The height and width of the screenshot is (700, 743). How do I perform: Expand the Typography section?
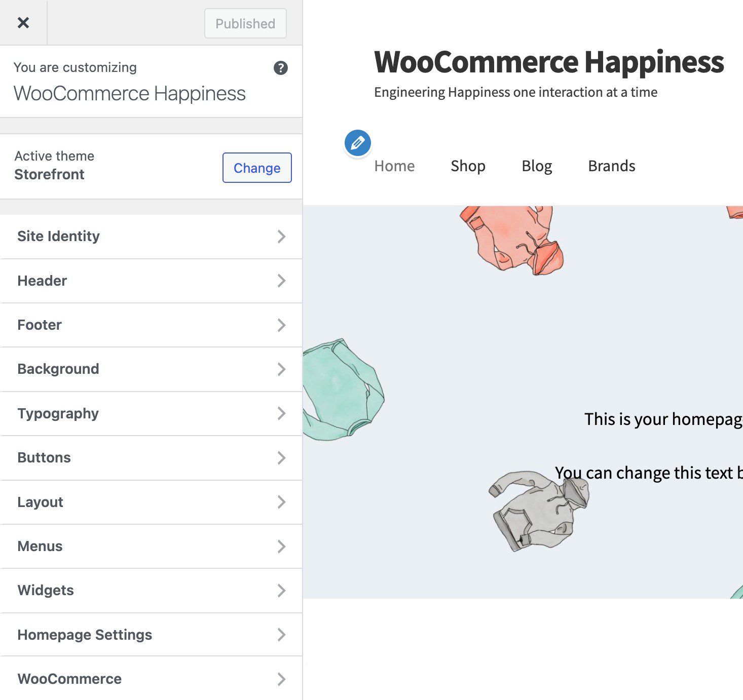pos(151,414)
